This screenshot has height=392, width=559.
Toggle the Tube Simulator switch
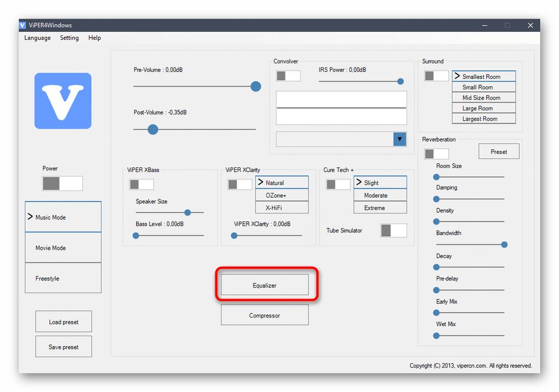(394, 230)
